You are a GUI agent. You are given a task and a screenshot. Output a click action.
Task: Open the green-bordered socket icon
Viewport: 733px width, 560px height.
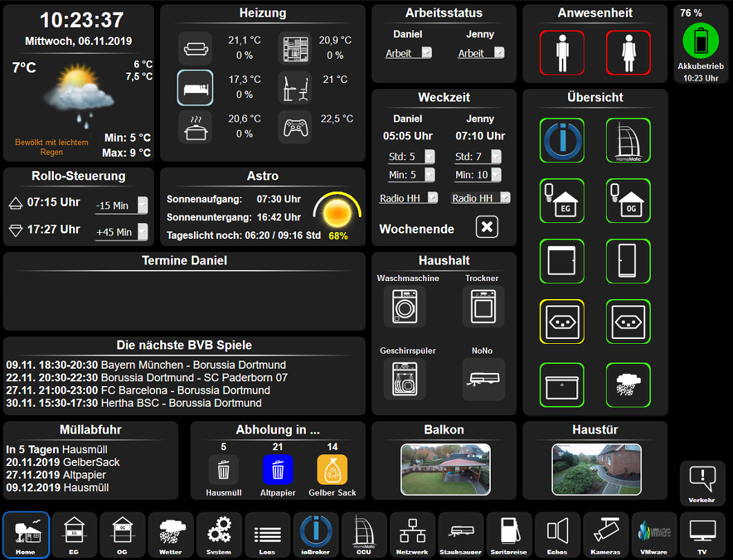click(x=628, y=321)
